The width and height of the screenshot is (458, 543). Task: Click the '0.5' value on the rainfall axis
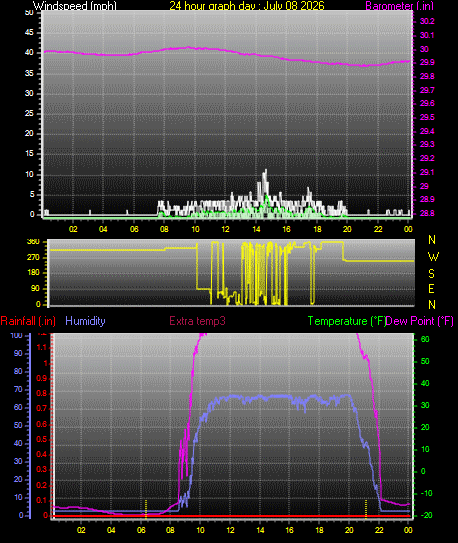click(42, 439)
